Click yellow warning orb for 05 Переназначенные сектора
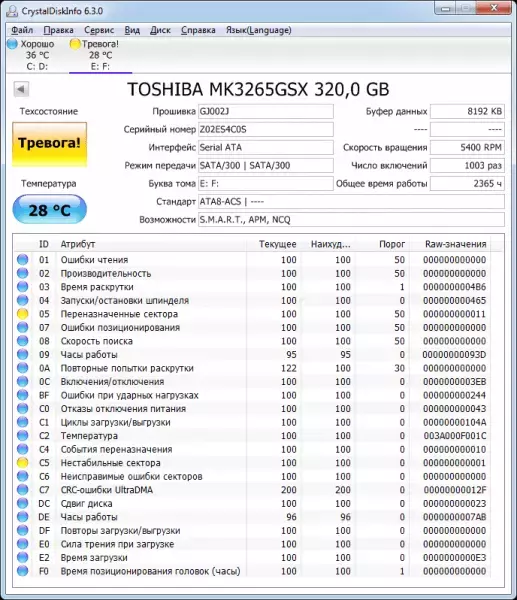 [x=23, y=314]
